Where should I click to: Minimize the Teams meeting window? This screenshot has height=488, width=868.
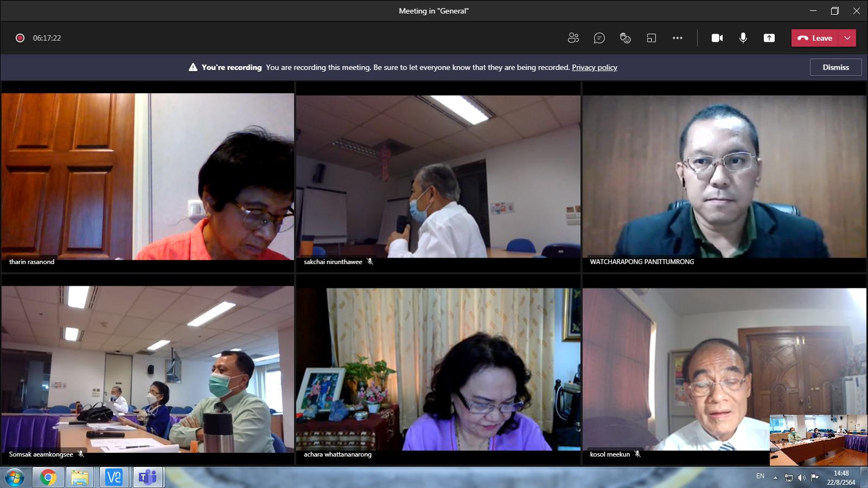click(x=813, y=11)
